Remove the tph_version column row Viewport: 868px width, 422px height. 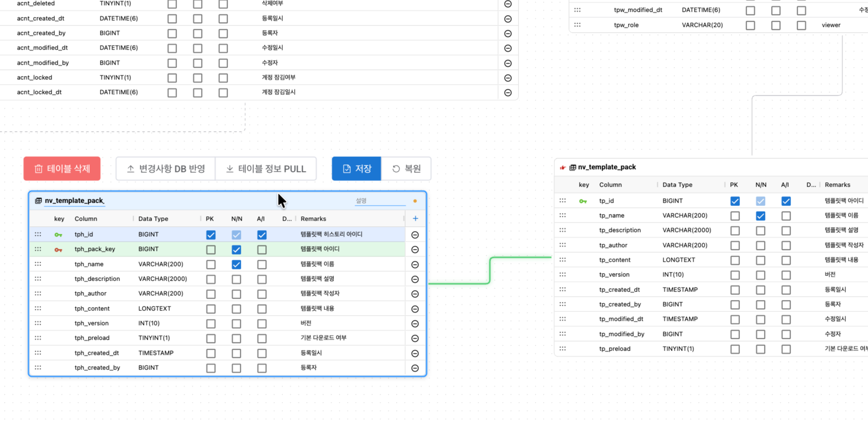pyautogui.click(x=415, y=324)
